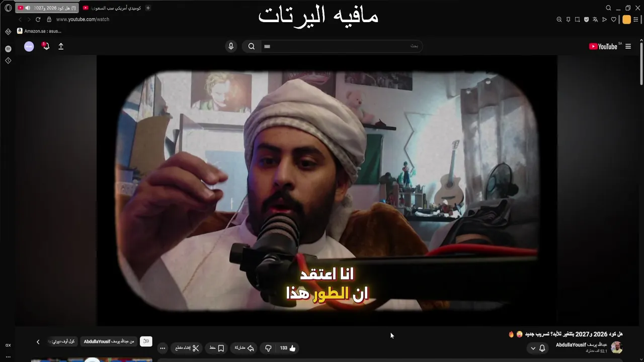Take a snapshot with the capture icon
Viewport: 644px width, 362px height.
(577, 19)
